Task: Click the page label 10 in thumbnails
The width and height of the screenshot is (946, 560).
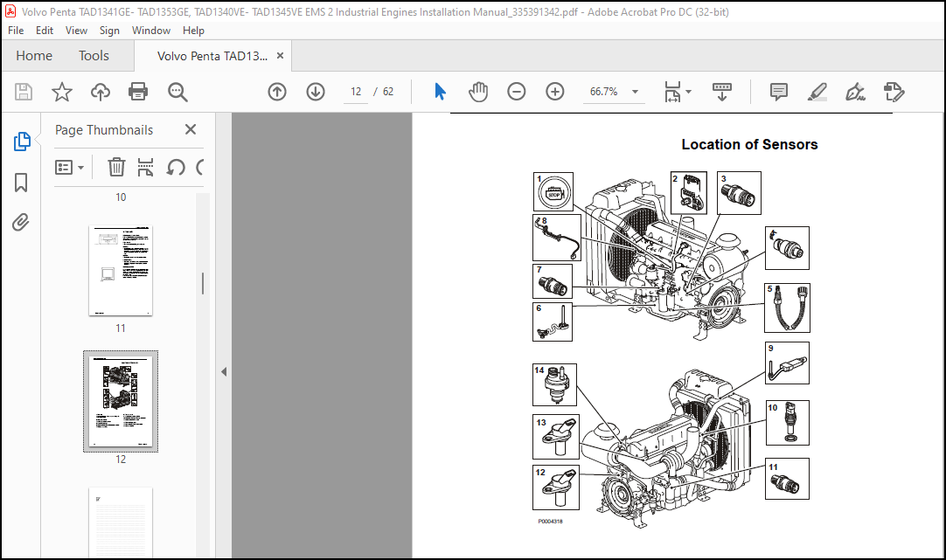Action: tap(121, 197)
